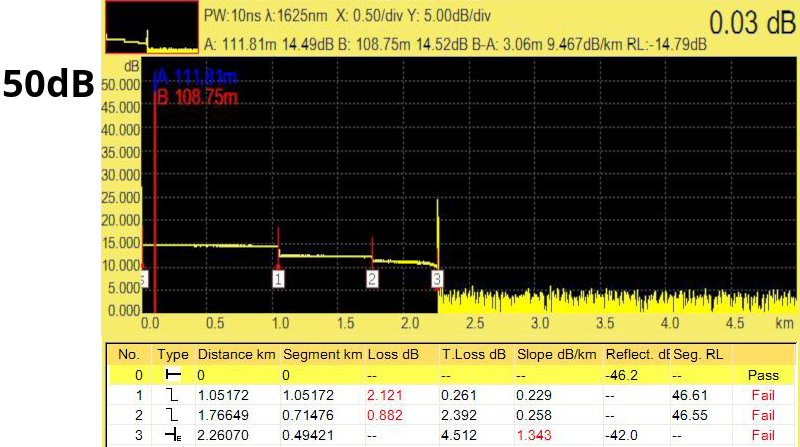Select event marker 1 on the trace
The height and width of the screenshot is (447, 800).
tap(279, 279)
